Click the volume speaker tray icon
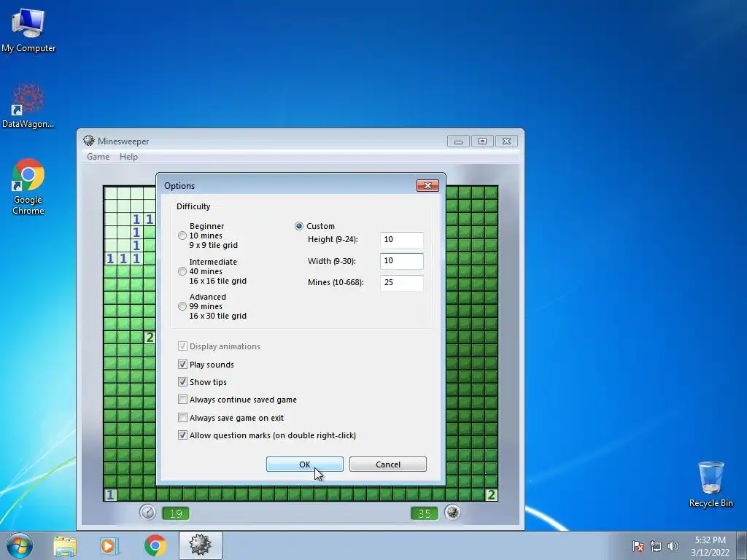 [673, 545]
